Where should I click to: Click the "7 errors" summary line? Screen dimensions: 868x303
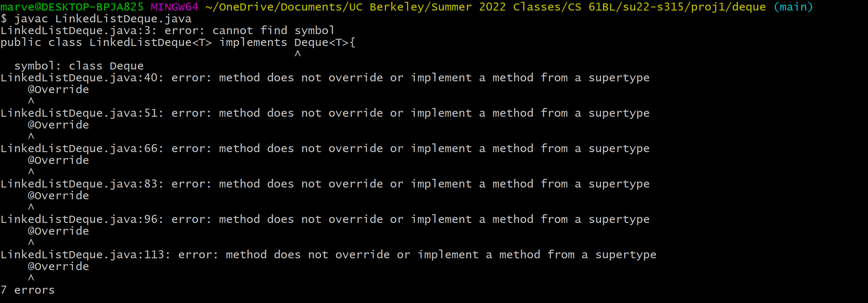tap(28, 290)
